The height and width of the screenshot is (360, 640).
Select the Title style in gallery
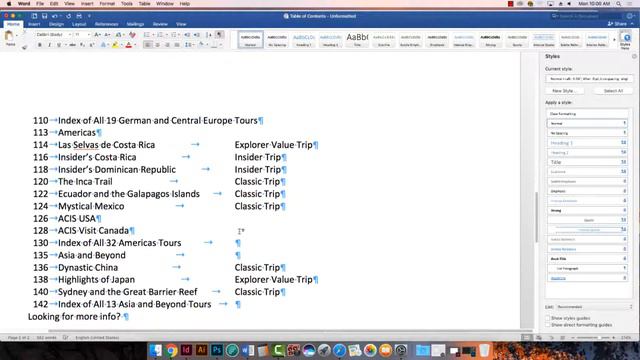click(x=357, y=40)
